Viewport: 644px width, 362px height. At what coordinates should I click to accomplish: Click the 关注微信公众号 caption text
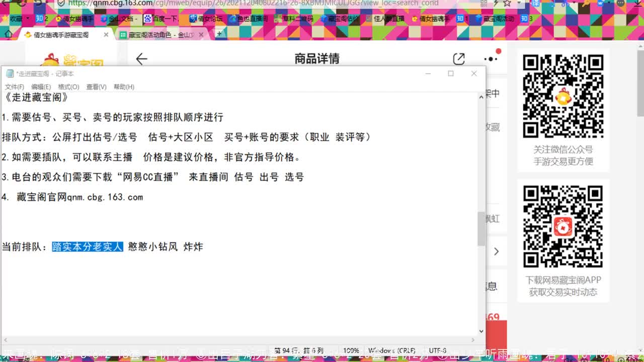pyautogui.click(x=563, y=149)
